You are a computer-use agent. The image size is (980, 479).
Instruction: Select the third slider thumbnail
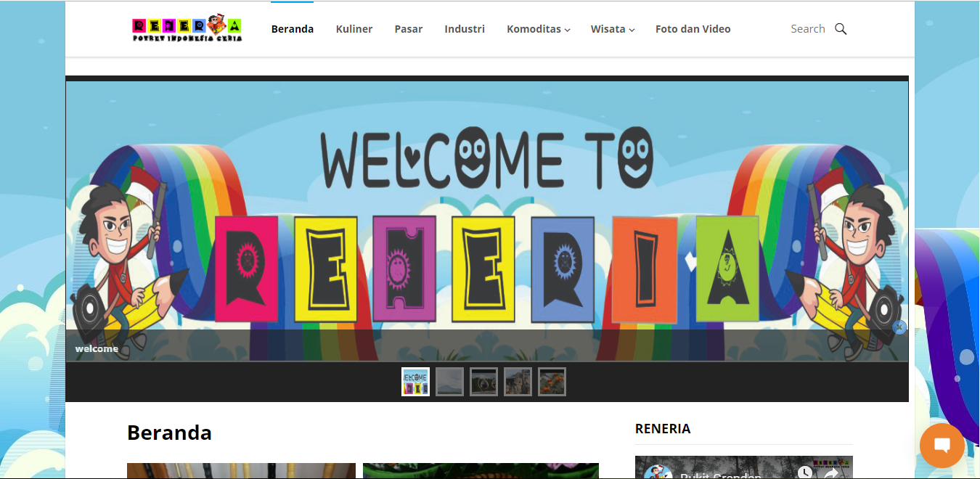pyautogui.click(x=483, y=382)
